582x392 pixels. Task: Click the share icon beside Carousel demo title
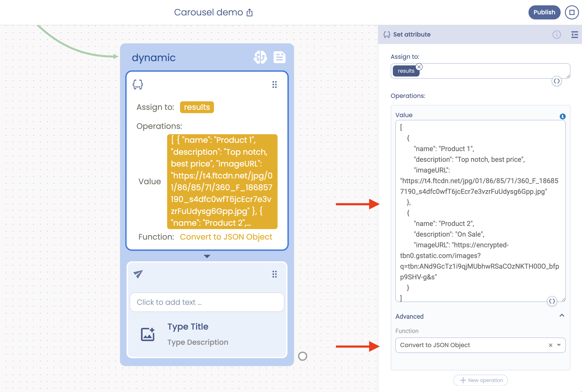(x=249, y=12)
